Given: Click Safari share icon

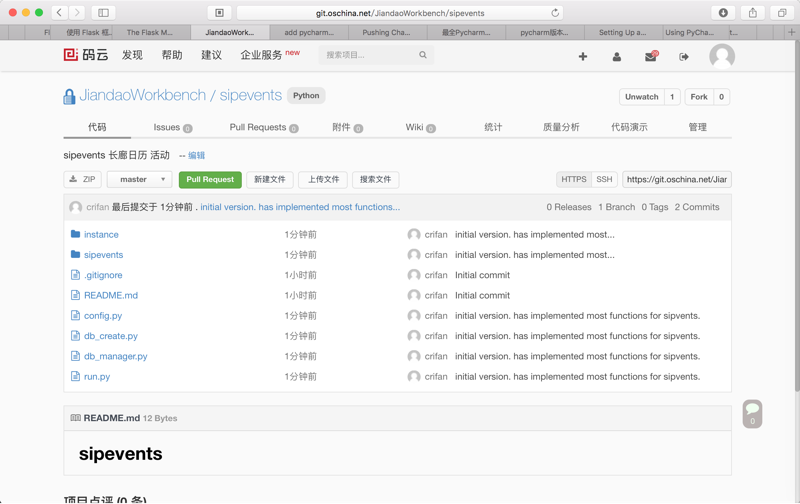Looking at the screenshot, I should 753,13.
